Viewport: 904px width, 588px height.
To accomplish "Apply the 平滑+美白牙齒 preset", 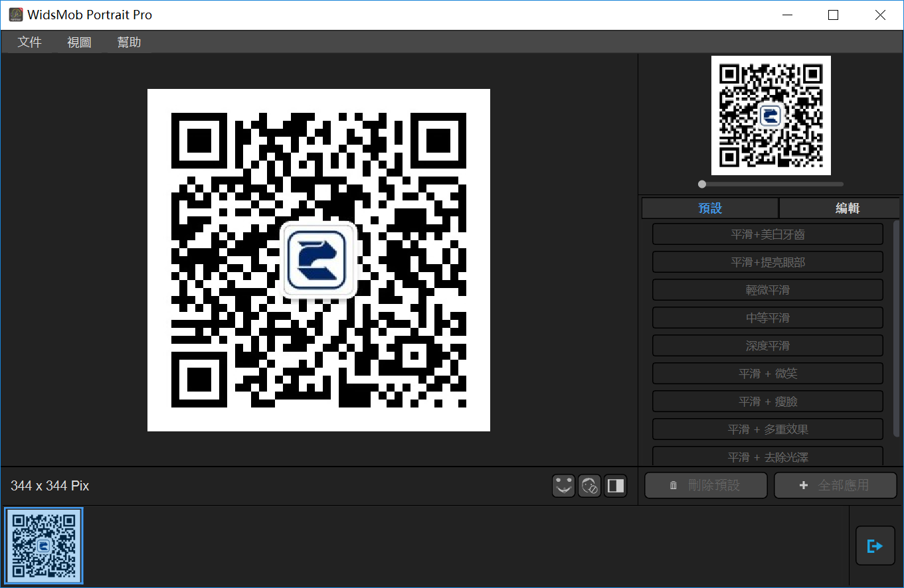I will (x=768, y=234).
